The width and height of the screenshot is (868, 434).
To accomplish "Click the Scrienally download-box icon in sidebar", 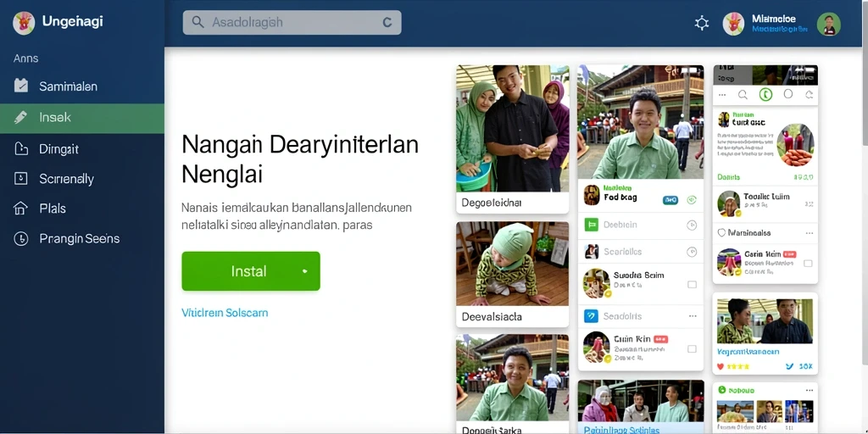I will (x=20, y=178).
